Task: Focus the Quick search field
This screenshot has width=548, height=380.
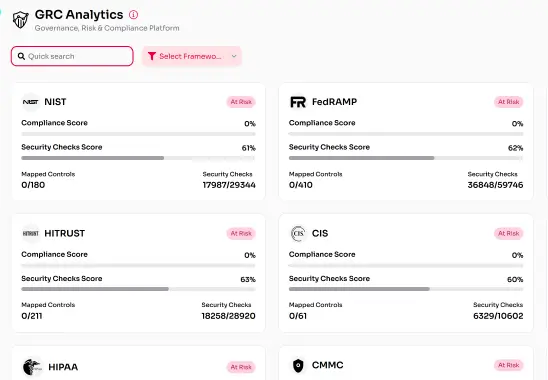Action: pos(72,56)
